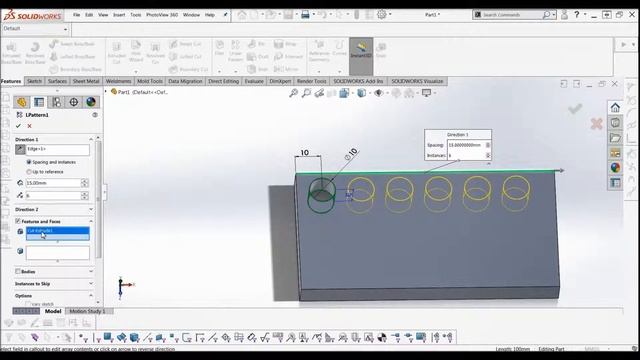Open the Appearances sphere icon in task pane
Image resolution: width=640 pixels, height=360 pixels.
[x=615, y=167]
